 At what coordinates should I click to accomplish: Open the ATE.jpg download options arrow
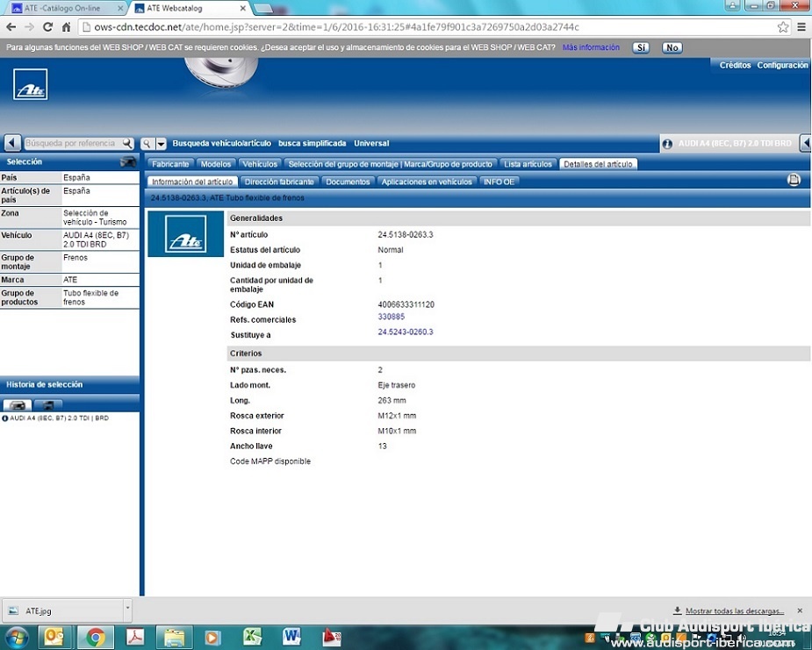click(127, 611)
